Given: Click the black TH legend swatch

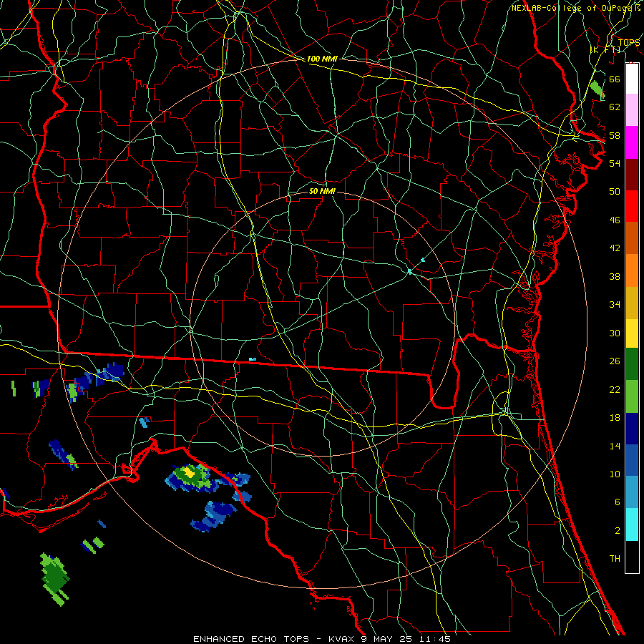Looking at the screenshot, I should click(x=632, y=557).
